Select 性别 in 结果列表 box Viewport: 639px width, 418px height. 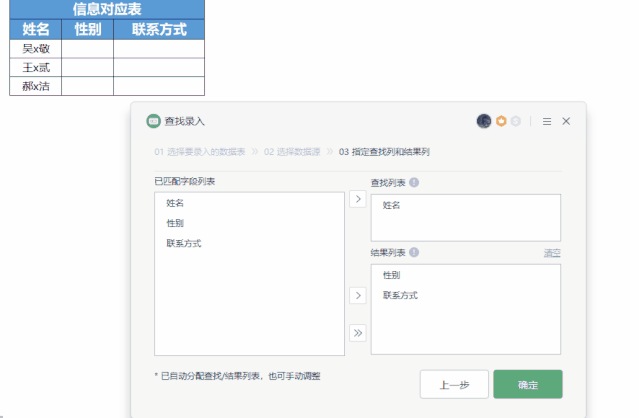(x=391, y=275)
